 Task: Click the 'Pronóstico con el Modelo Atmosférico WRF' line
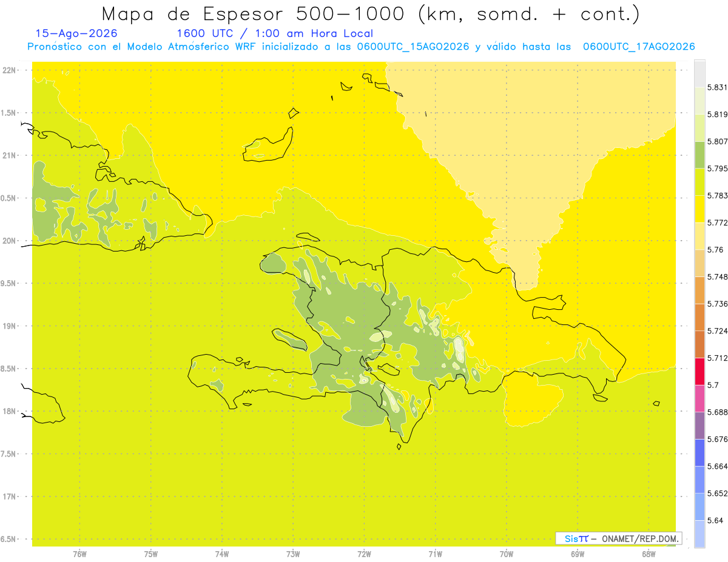(361, 47)
